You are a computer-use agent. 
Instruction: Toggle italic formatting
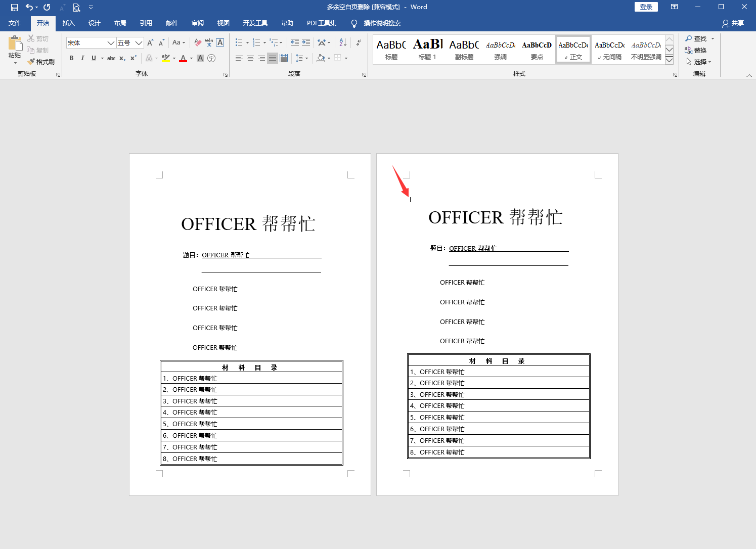click(x=82, y=58)
